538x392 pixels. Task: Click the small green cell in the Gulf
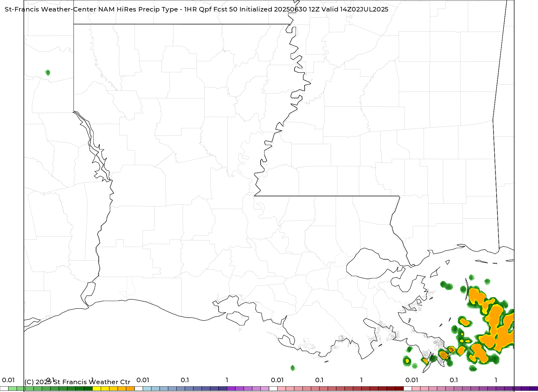[x=293, y=368]
